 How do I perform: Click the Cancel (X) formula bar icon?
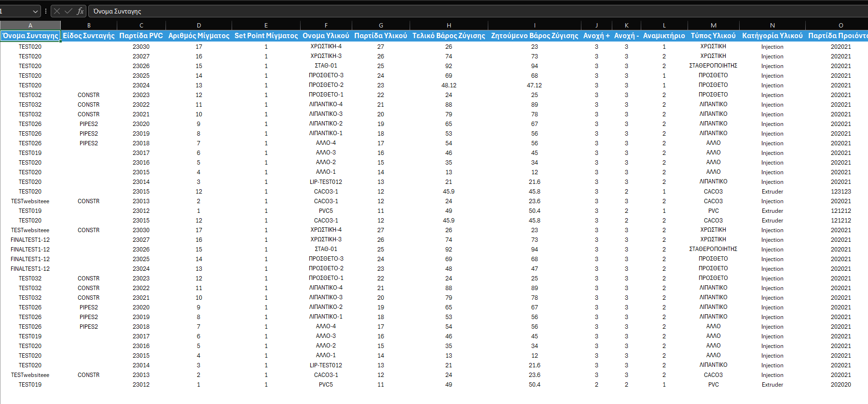(x=57, y=11)
